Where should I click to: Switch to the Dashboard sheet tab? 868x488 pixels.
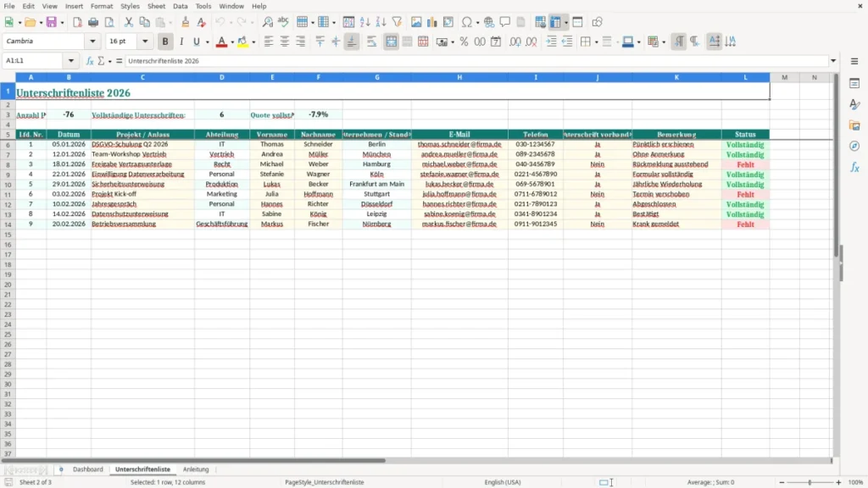[x=88, y=469]
